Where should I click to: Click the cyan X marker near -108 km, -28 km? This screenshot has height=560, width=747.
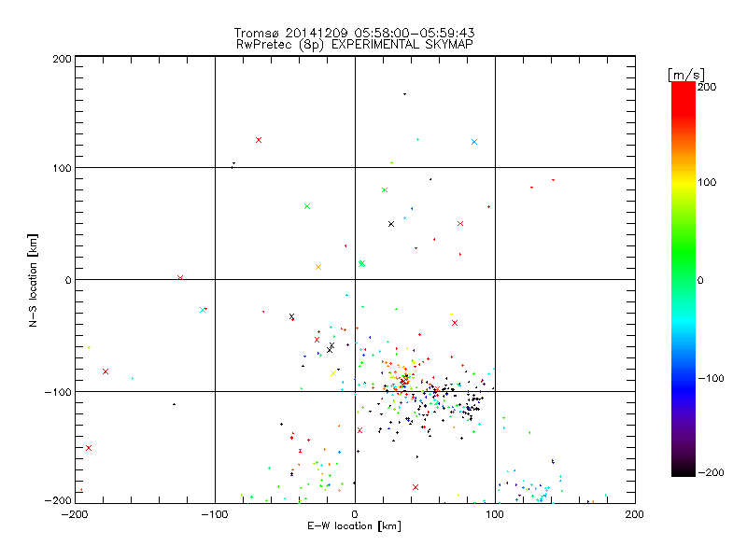click(203, 310)
